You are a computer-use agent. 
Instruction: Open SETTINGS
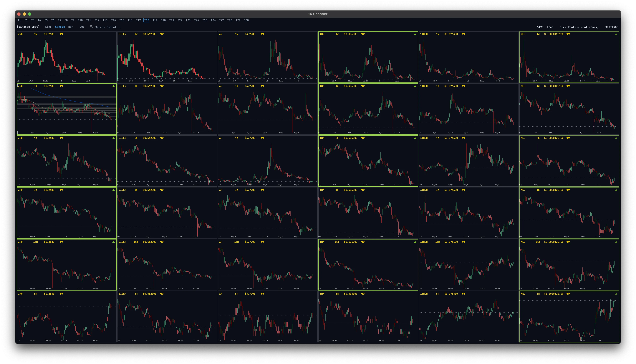click(x=612, y=27)
